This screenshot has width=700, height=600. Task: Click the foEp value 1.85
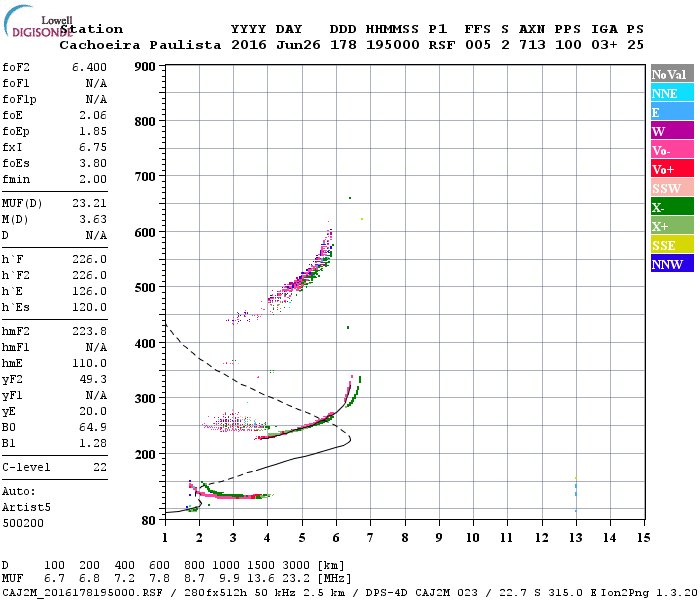(93, 131)
